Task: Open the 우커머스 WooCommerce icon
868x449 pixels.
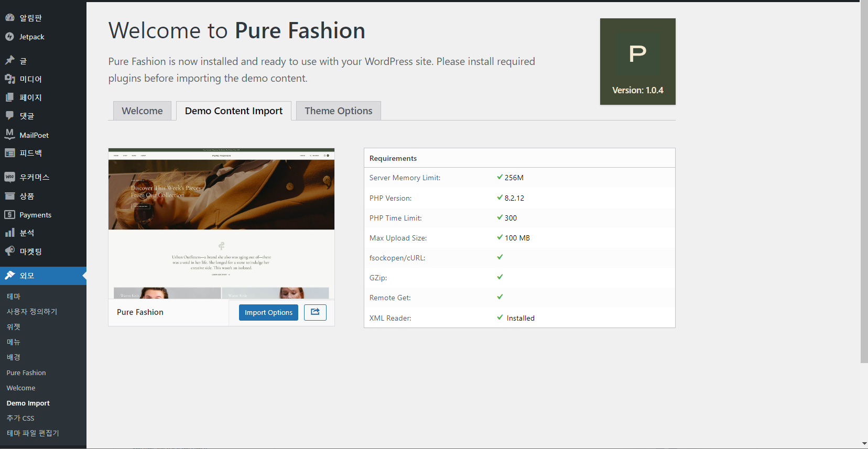Action: [9, 177]
